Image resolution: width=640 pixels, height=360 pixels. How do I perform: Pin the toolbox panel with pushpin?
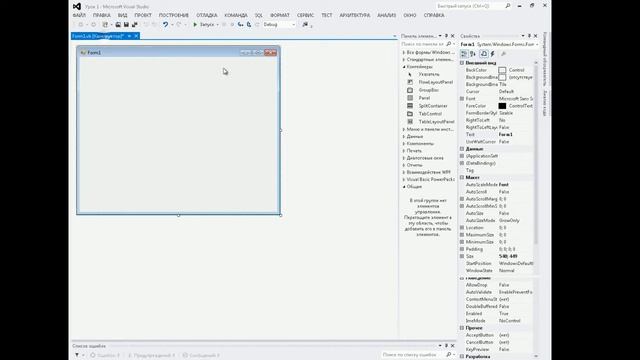tap(446, 36)
